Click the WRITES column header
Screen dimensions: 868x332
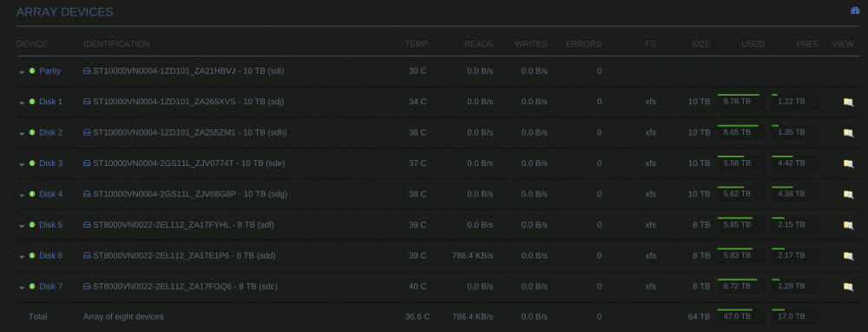(531, 43)
